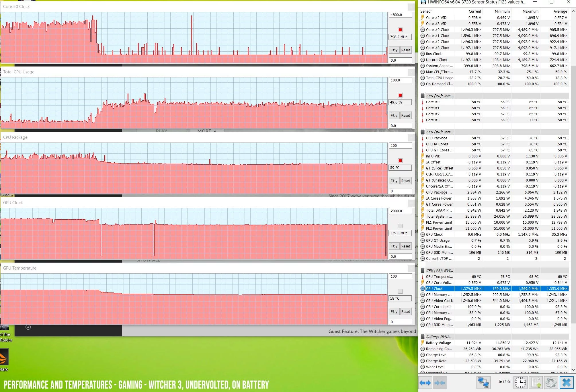Click the circled download arrow in the background launcher
The image size is (576, 392).
[x=28, y=327]
